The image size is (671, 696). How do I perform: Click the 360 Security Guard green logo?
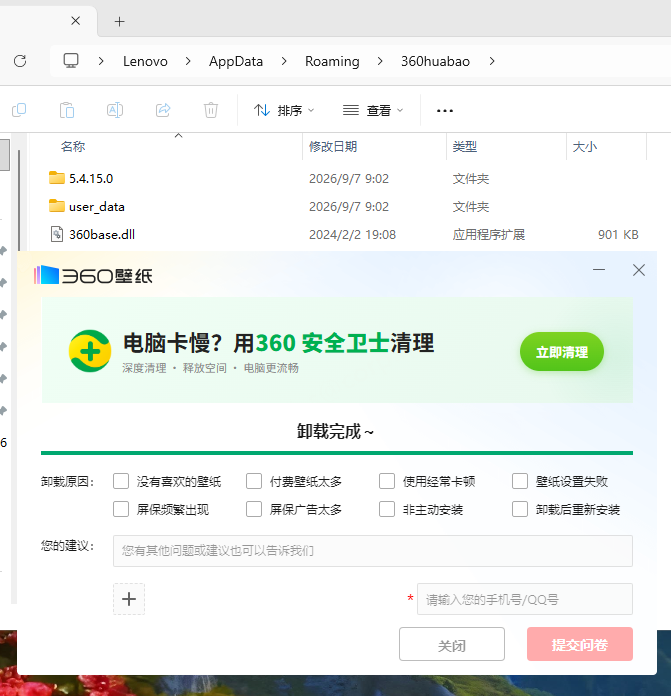(x=90, y=351)
